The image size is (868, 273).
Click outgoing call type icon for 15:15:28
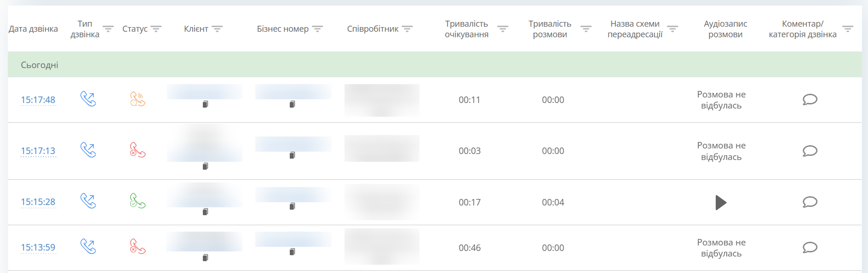(88, 201)
